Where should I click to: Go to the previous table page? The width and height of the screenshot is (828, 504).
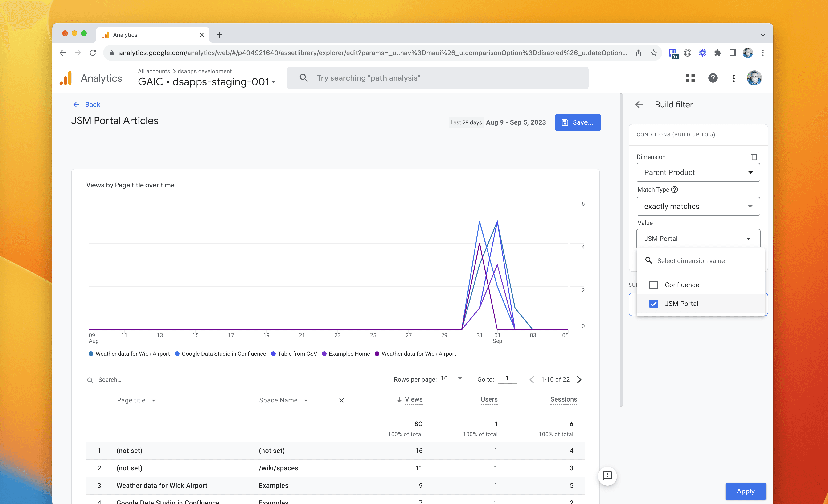point(532,379)
